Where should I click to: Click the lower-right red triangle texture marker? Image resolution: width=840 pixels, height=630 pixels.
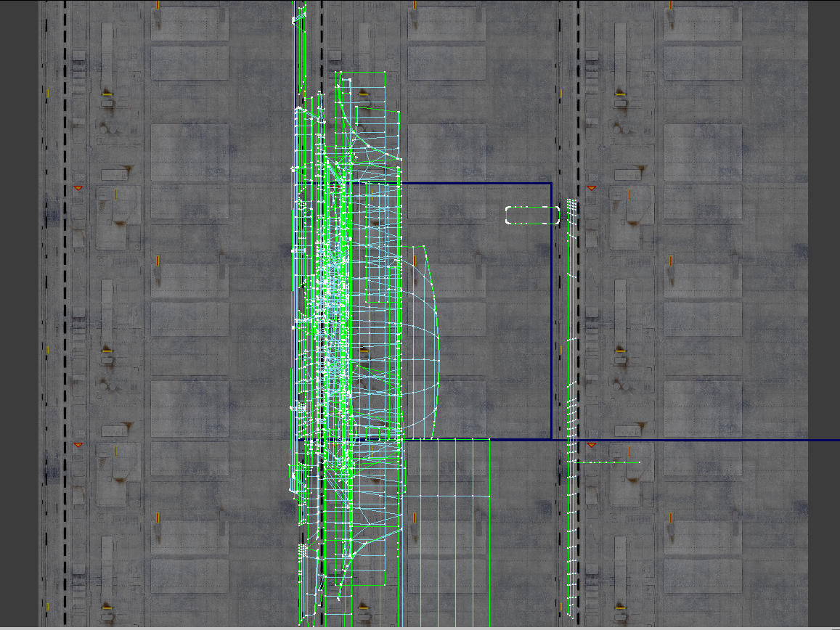pyautogui.click(x=592, y=444)
